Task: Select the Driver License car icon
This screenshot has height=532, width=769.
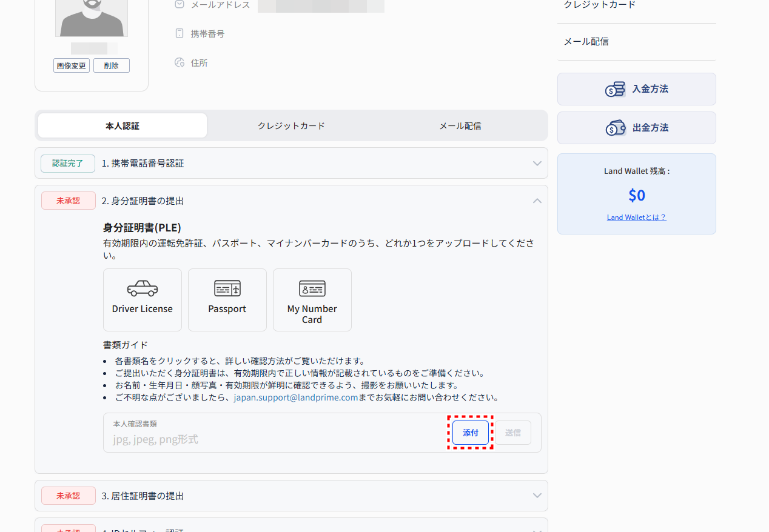Action: 143,288
